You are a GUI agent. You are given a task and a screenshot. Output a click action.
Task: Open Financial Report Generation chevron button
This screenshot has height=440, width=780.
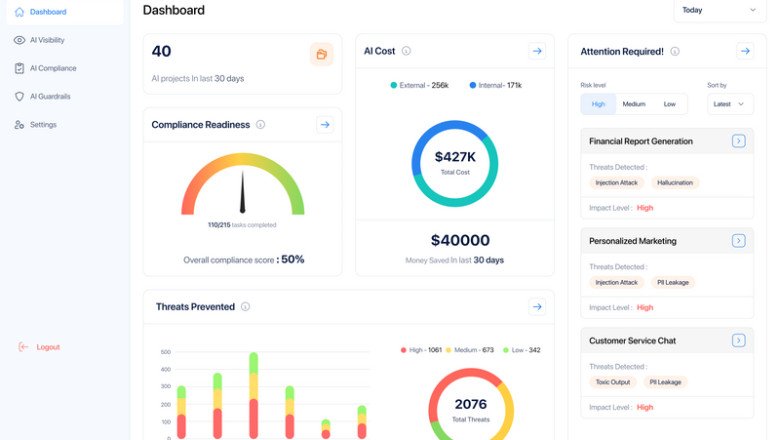point(739,141)
